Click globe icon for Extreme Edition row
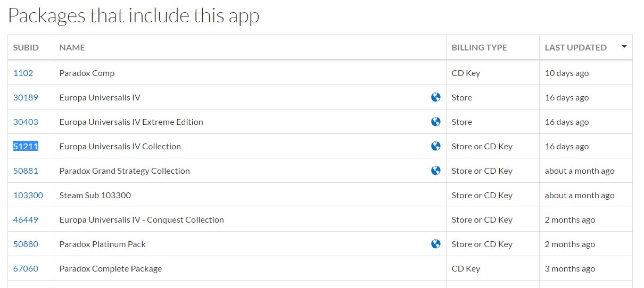This screenshot has width=644, height=288. click(436, 122)
